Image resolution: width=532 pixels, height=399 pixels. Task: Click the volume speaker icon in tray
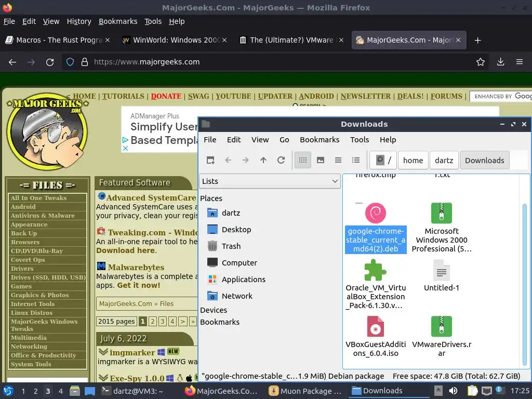[x=453, y=391]
